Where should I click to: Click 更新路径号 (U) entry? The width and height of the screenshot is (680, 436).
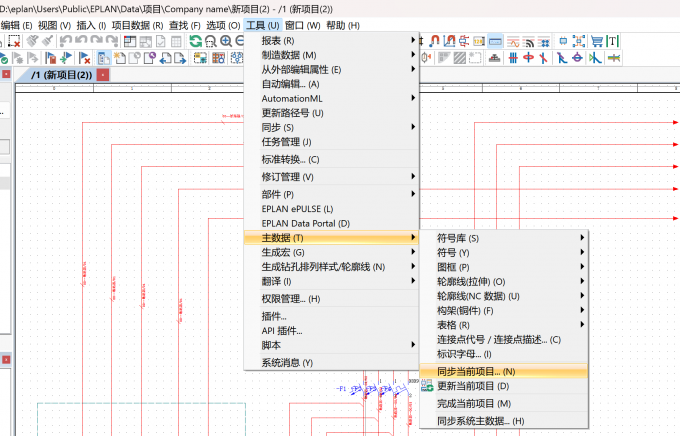(x=332, y=113)
